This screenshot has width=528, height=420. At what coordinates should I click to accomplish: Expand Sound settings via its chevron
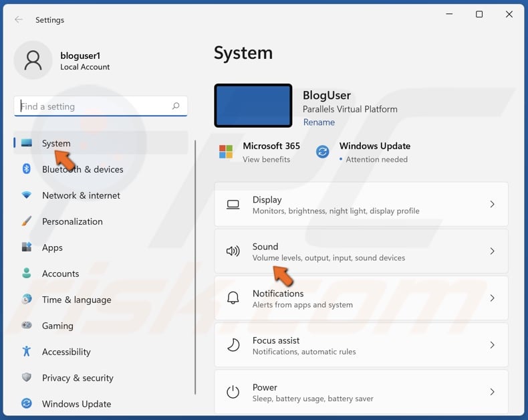coord(493,251)
